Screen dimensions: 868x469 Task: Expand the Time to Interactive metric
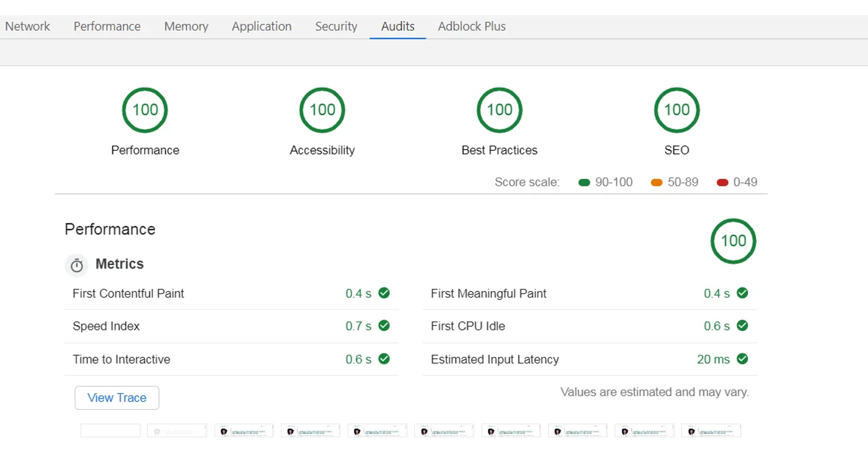coord(231,359)
